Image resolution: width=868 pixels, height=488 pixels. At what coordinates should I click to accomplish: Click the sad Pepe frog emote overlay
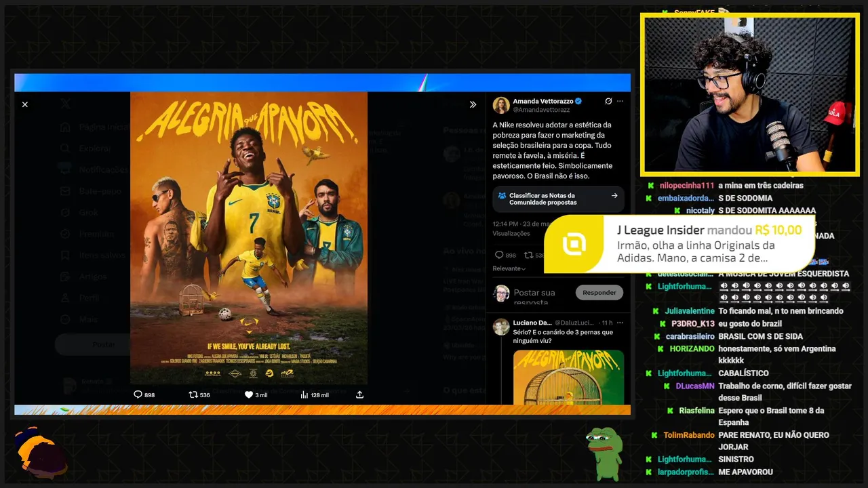click(x=605, y=453)
